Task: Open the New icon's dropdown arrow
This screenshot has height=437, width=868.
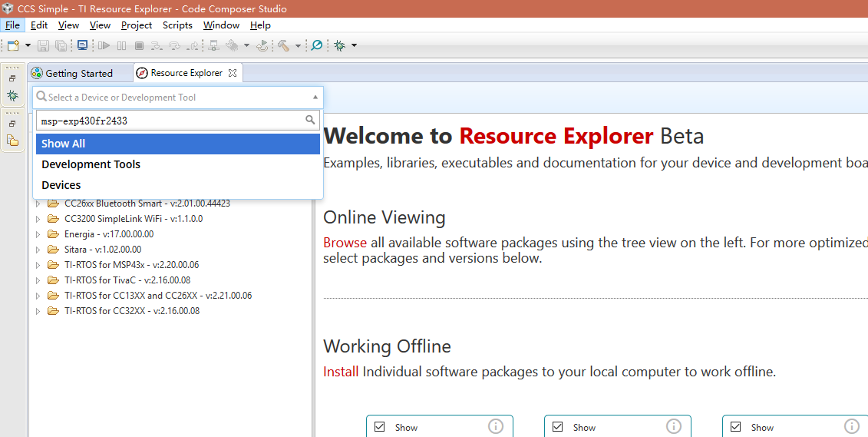Action: click(28, 45)
